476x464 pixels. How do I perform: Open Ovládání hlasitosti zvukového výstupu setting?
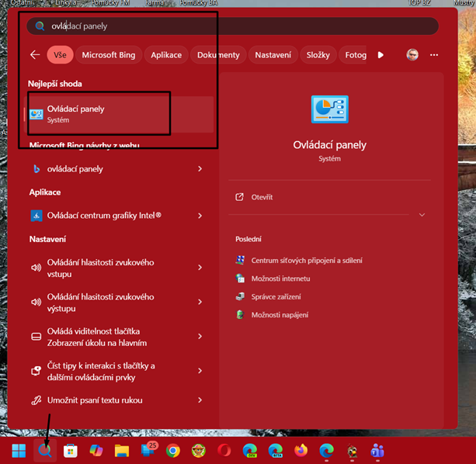point(100,303)
